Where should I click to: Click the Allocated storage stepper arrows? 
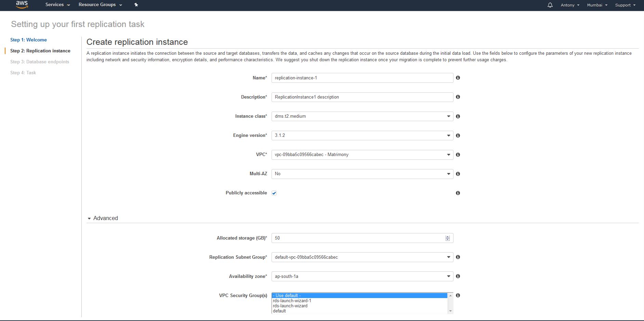click(447, 238)
